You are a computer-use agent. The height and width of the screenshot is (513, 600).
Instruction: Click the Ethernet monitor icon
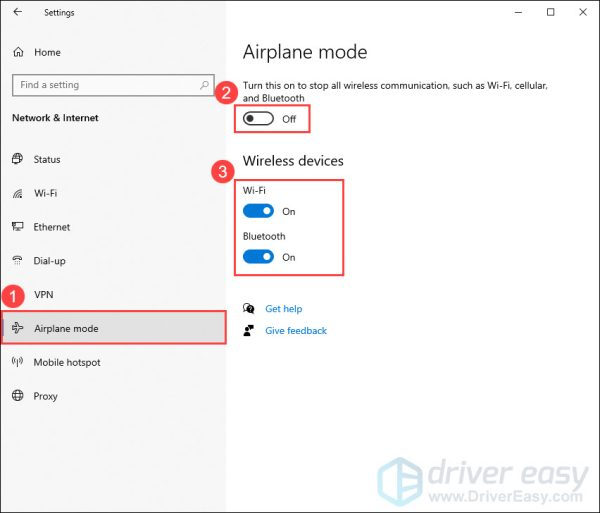click(18, 226)
